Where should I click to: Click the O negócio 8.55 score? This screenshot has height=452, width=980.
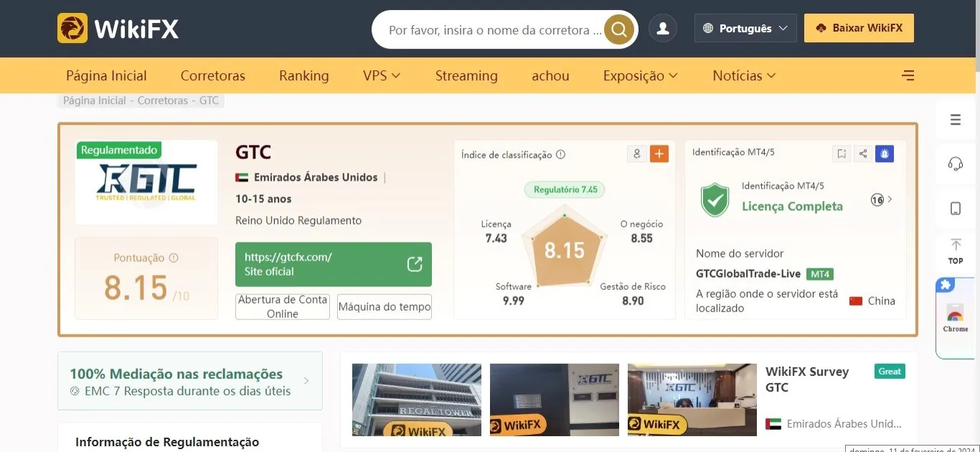641,231
